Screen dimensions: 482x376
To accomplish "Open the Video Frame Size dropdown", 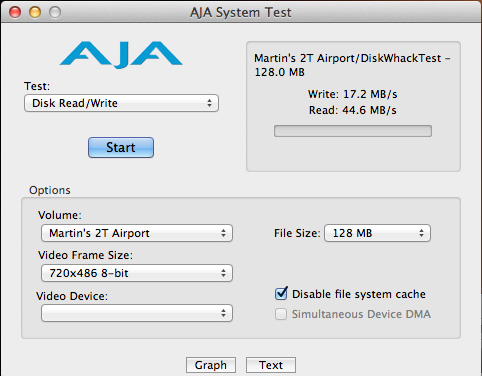I will click(x=137, y=273).
